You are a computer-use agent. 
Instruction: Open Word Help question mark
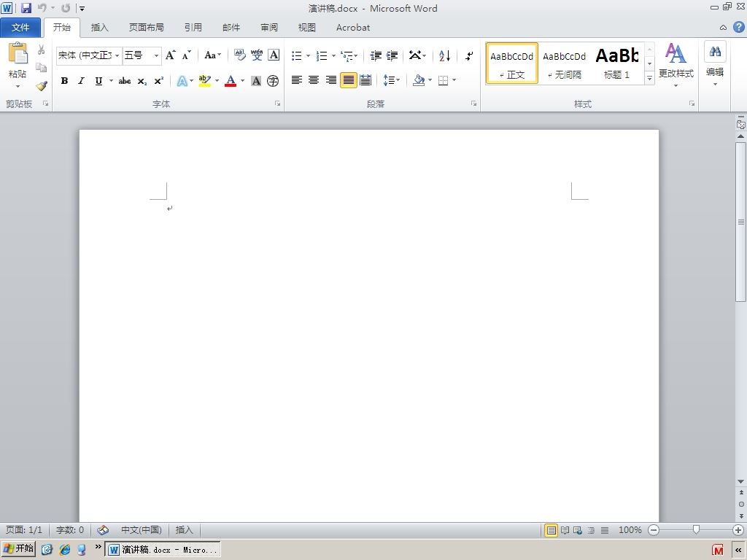[738, 27]
